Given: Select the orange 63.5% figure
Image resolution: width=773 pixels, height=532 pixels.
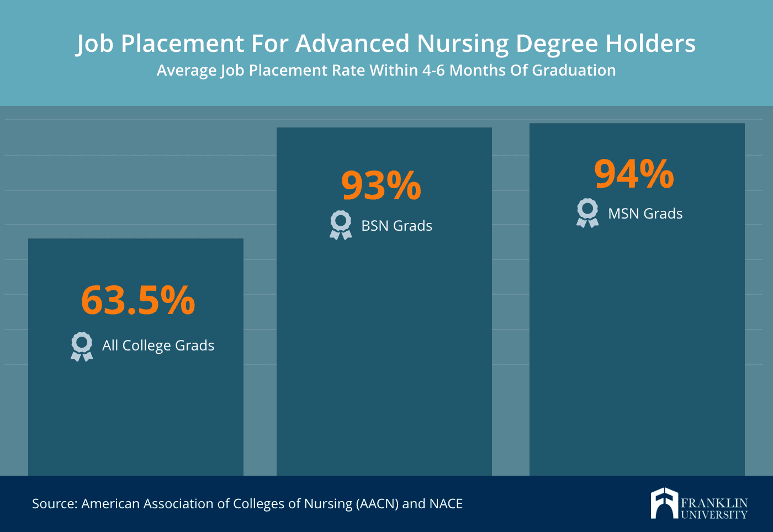Looking at the screenshot, I should [138, 301].
